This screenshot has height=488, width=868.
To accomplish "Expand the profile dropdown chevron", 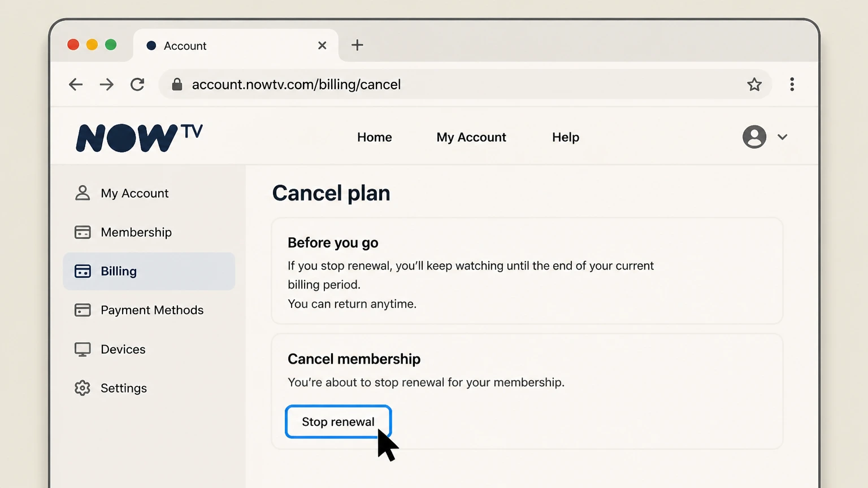I will coord(782,137).
